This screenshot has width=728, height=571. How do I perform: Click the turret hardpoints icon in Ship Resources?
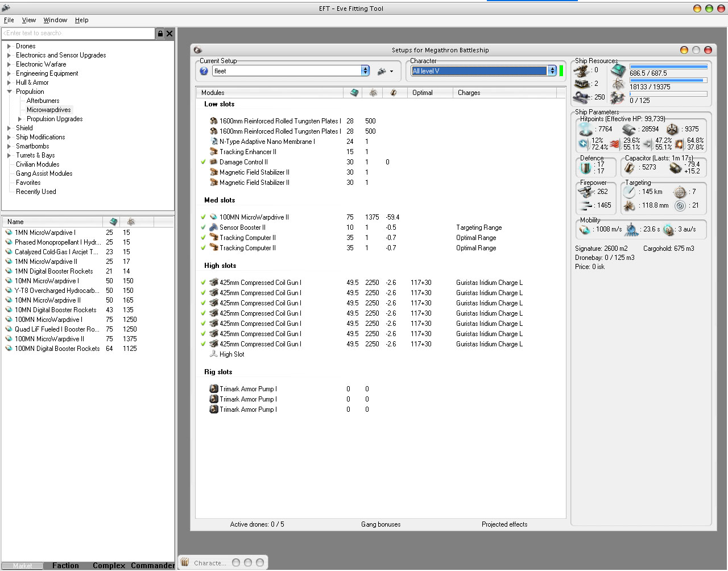581,71
